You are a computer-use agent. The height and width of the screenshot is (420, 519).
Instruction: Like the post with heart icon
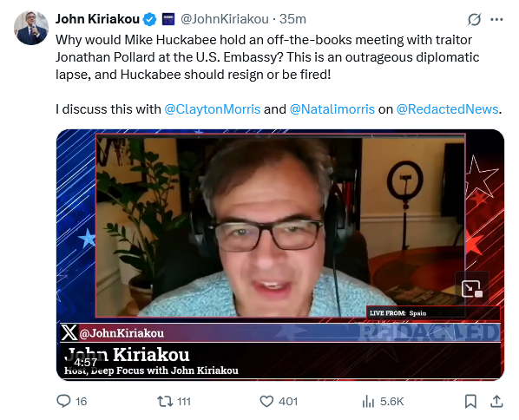(x=266, y=401)
